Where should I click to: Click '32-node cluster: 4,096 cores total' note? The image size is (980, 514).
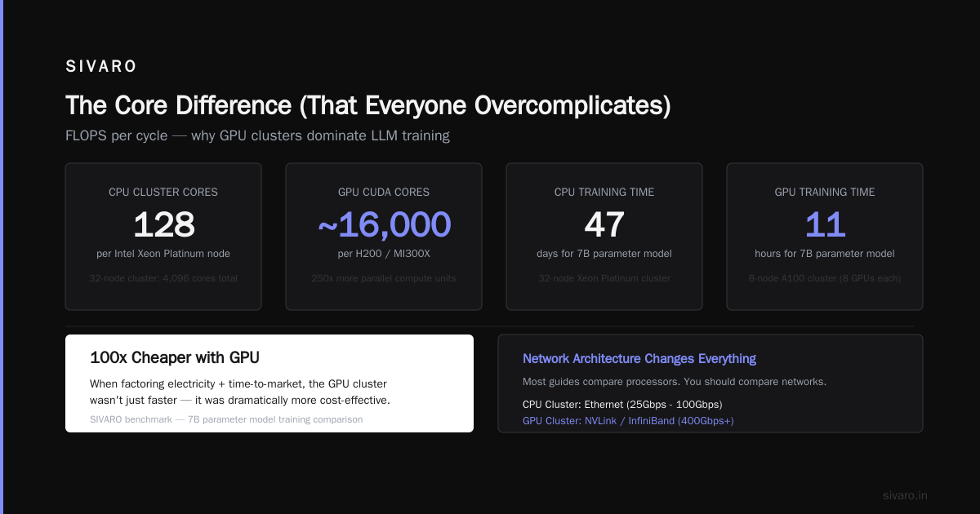click(163, 278)
